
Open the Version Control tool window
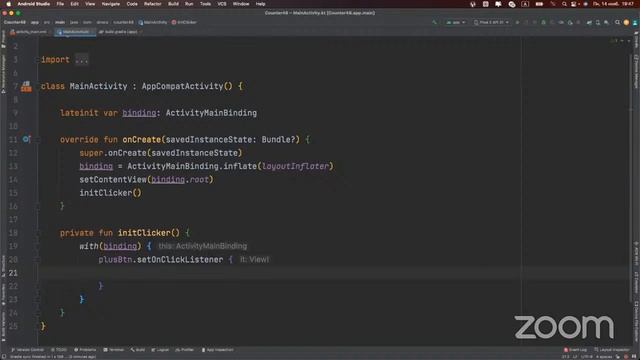click(x=28, y=350)
